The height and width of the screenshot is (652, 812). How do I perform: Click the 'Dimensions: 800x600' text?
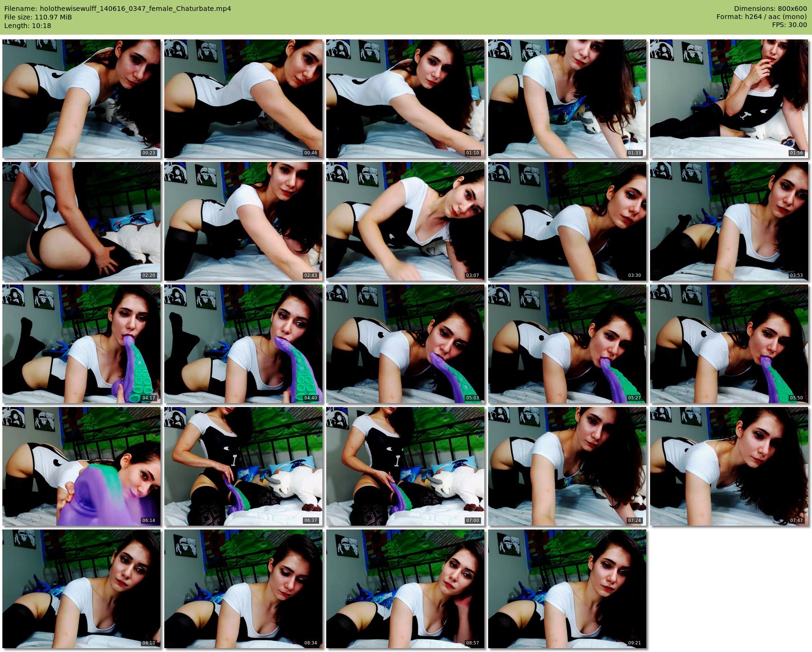(x=770, y=9)
